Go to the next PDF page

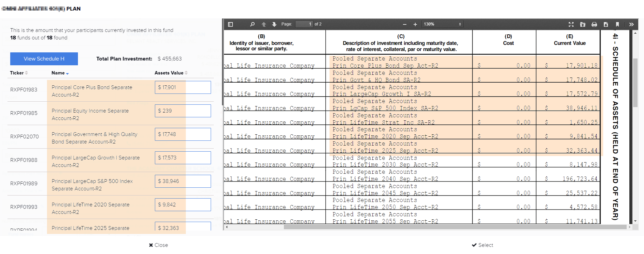(274, 24)
